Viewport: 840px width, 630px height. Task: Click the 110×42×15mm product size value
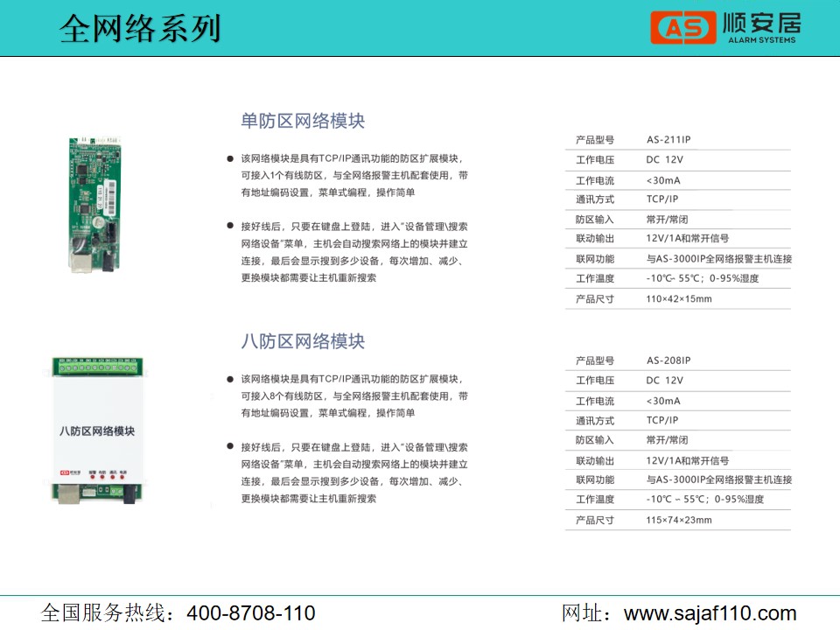click(679, 299)
